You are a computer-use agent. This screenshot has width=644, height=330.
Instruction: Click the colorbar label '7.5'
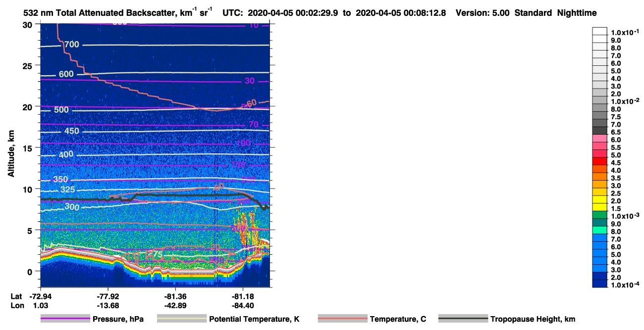pos(616,117)
